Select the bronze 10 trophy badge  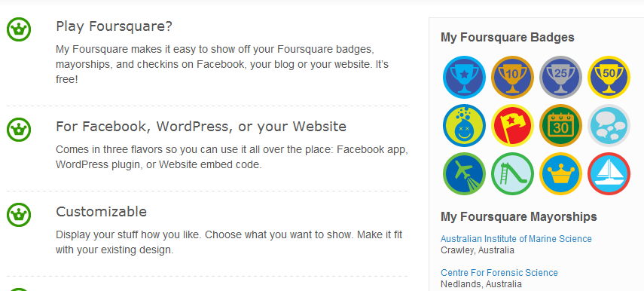(513, 77)
